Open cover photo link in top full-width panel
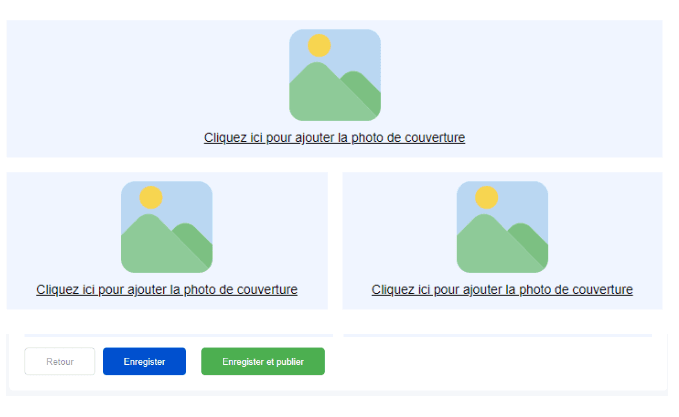The width and height of the screenshot is (679, 417). [x=334, y=138]
